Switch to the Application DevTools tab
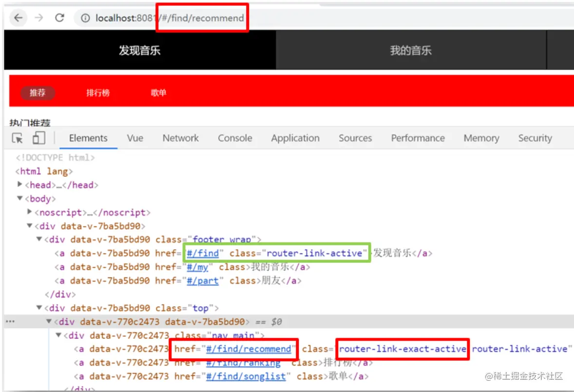 [295, 138]
